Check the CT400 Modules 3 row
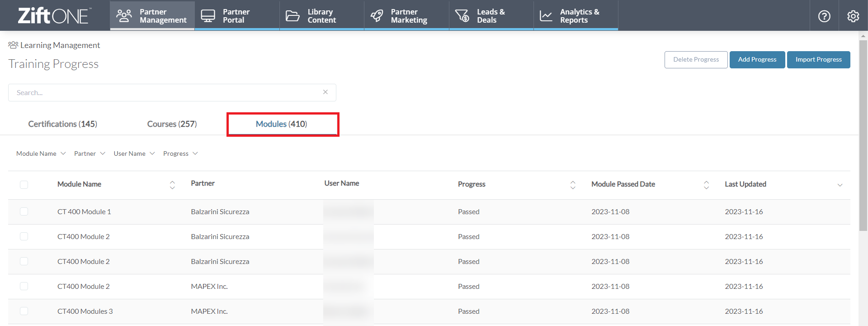Screen dimensions: 868x326 point(24,311)
